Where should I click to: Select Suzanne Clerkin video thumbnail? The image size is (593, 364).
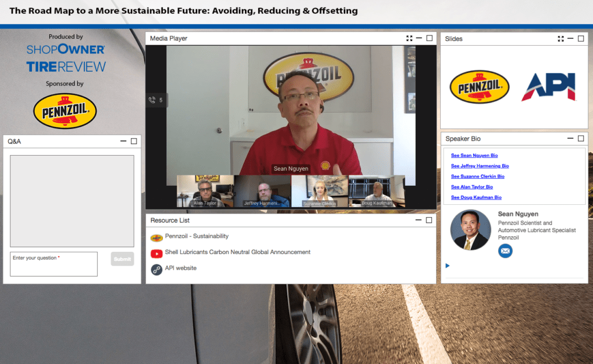pos(320,191)
